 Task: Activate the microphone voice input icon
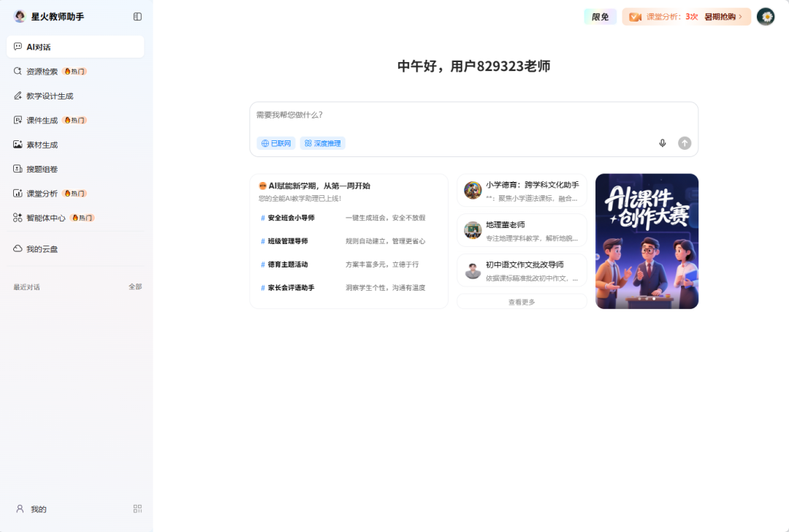(663, 143)
